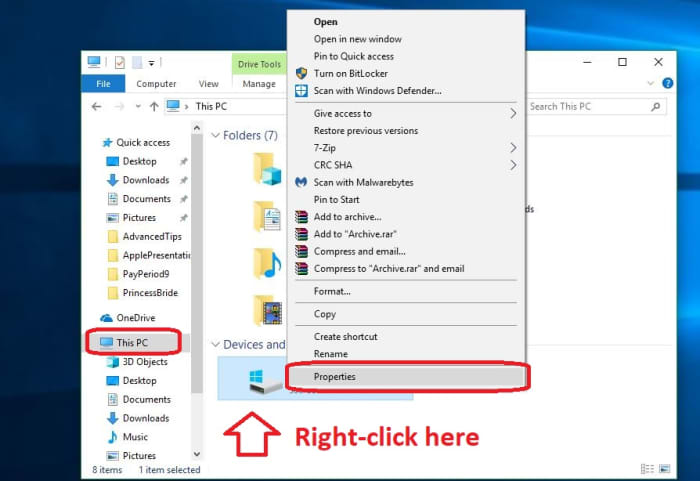The image size is (700, 481).
Task: Collapse the Folders (7) section chevron
Action: 214,135
